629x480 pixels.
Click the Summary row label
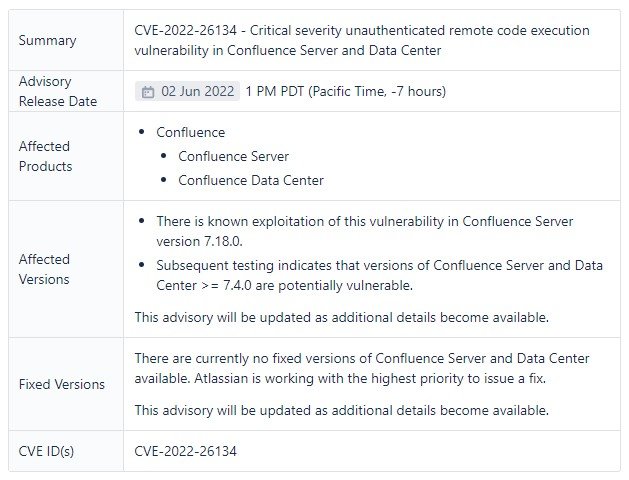[x=47, y=41]
